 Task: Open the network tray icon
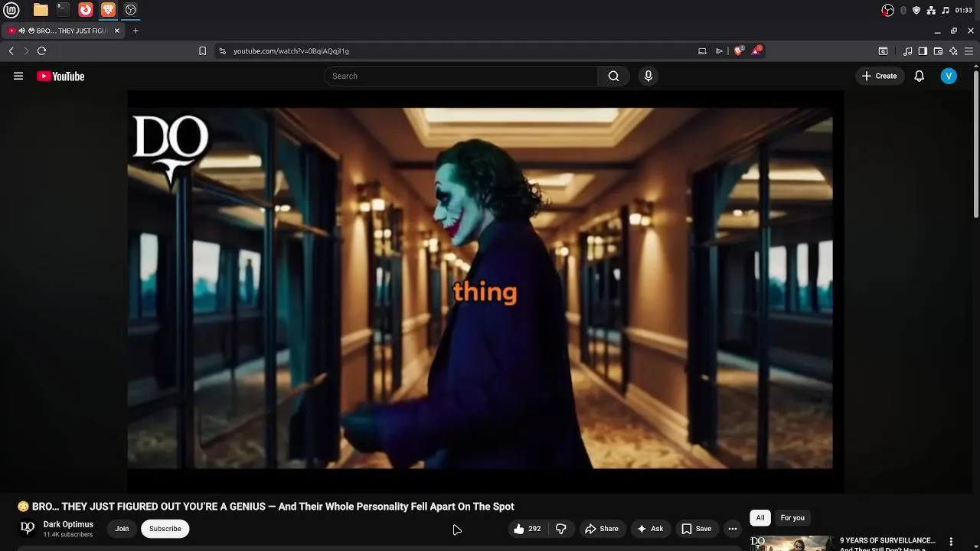click(931, 10)
